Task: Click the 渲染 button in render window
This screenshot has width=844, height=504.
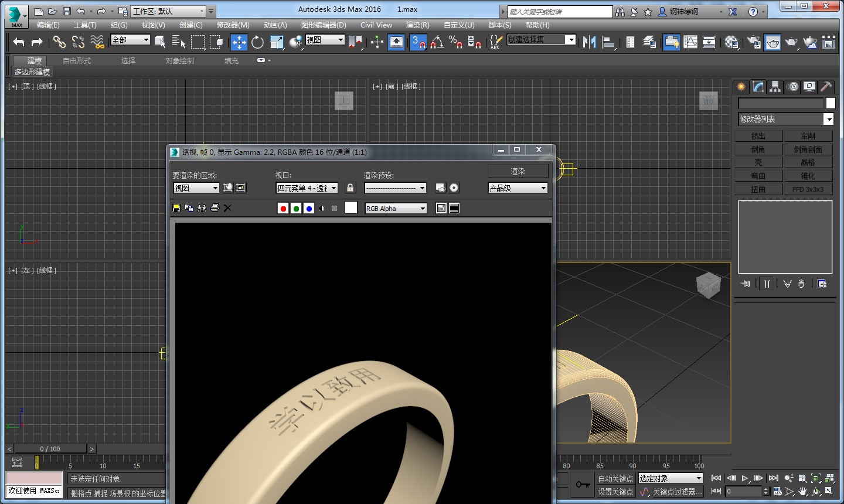Action: 518,171
